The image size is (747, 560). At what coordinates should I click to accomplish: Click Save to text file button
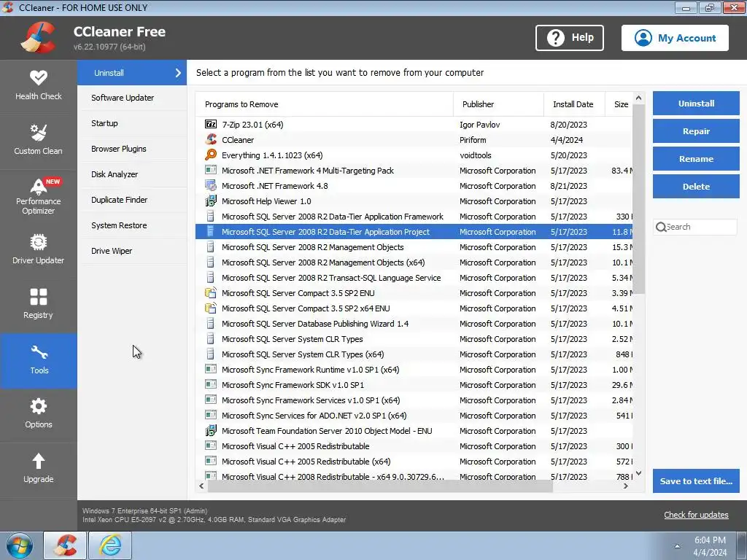pos(695,481)
